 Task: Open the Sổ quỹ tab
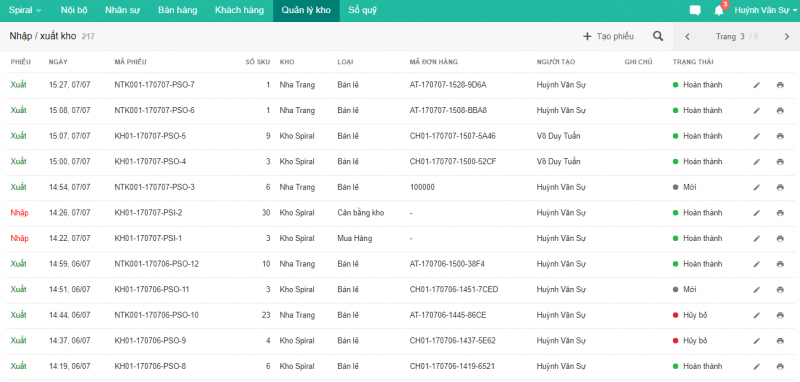tap(362, 10)
